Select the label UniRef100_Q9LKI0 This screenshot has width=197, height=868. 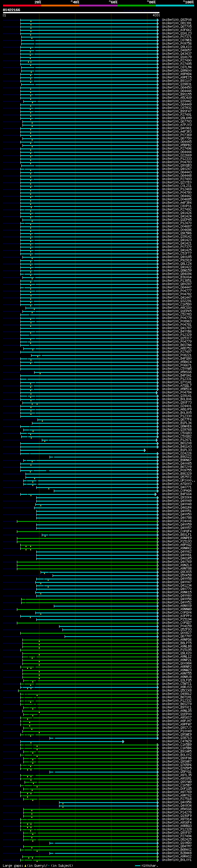177,47
